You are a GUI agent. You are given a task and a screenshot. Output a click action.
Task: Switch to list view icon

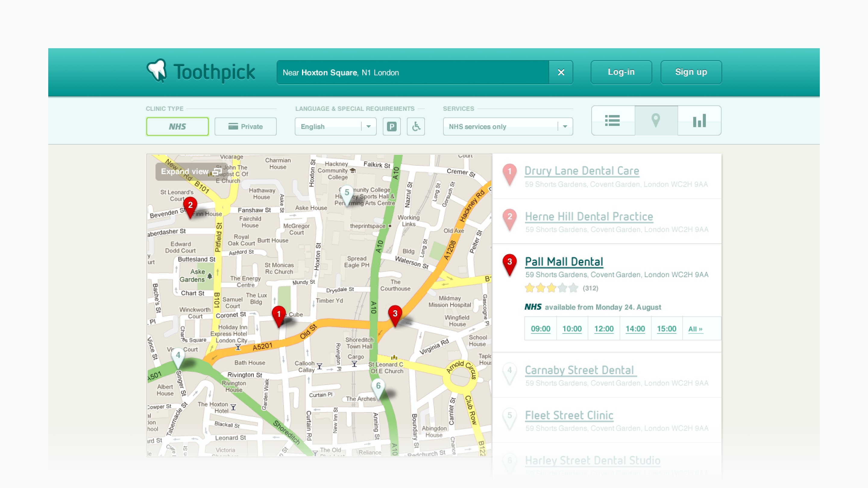[613, 120]
